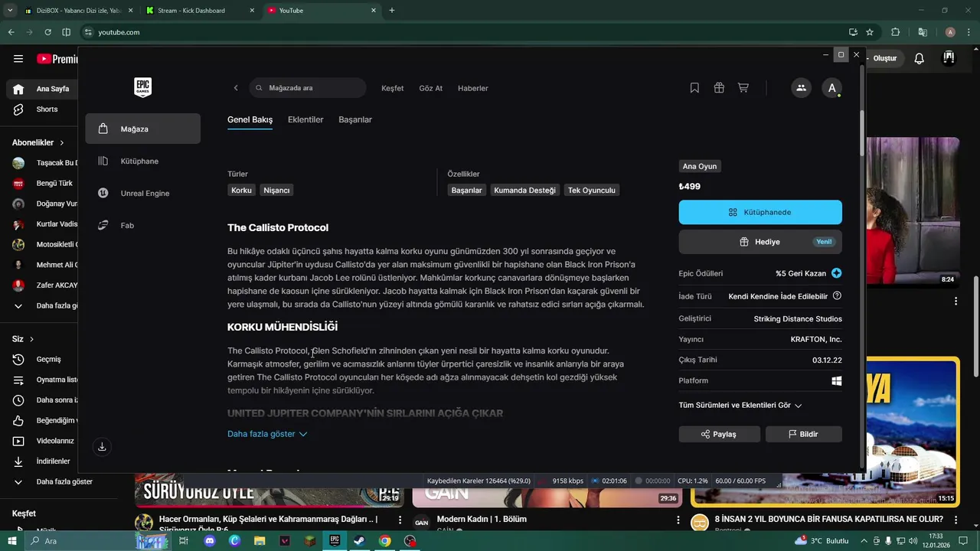
Task: Click the Windows Start button
Action: (x=12, y=541)
